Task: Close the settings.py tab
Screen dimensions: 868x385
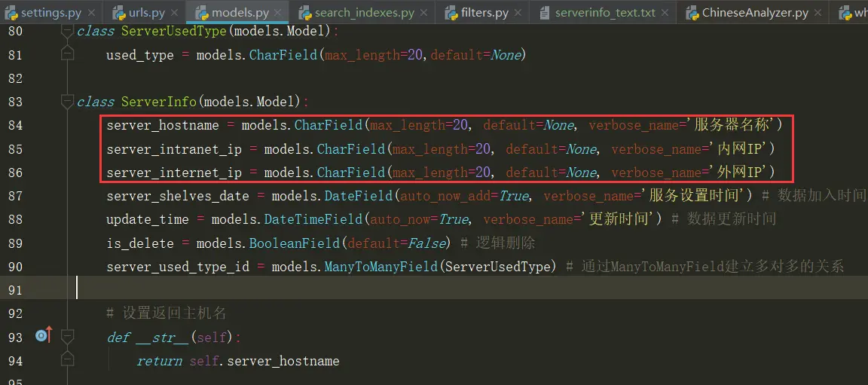Action: 91,12
